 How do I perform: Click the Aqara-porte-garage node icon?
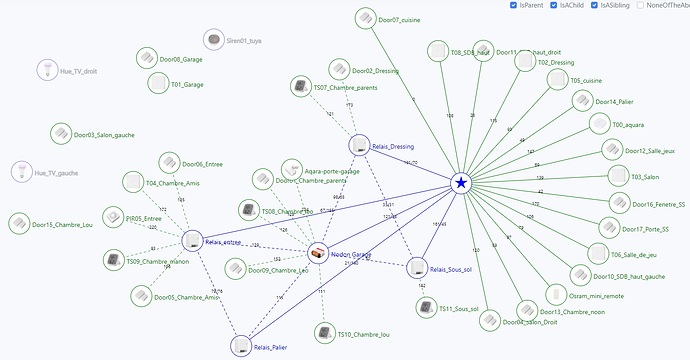point(292,170)
